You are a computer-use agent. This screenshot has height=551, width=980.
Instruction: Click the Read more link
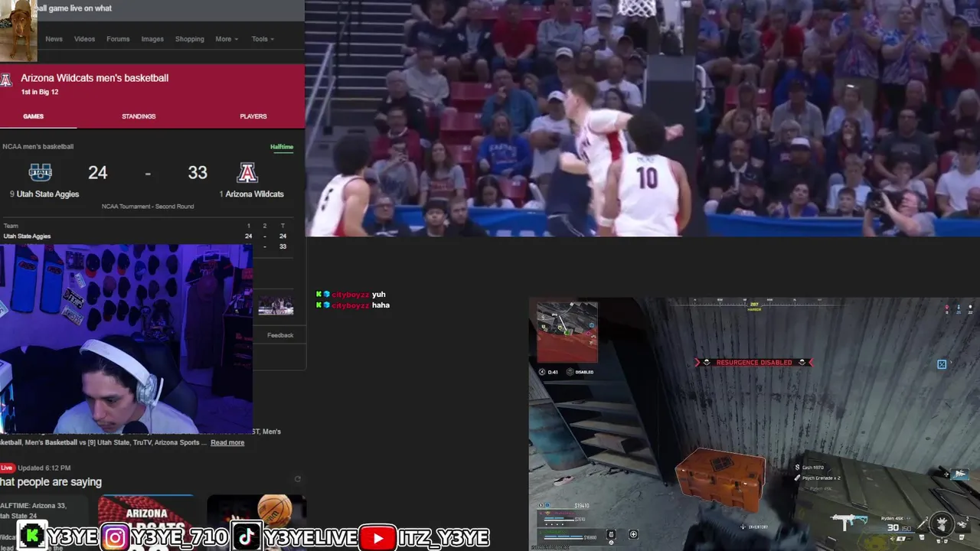click(227, 442)
